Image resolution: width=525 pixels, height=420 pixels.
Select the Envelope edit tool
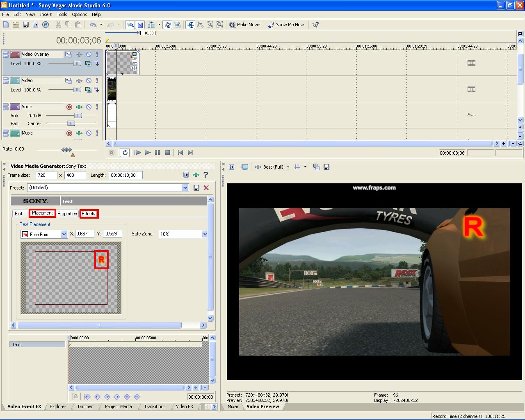[x=200, y=25]
